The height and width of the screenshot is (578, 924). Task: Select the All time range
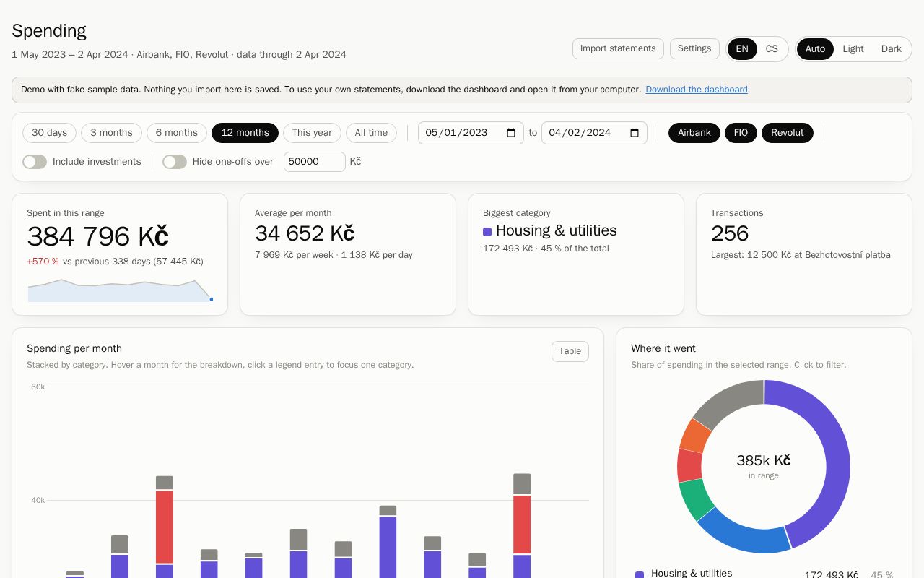[x=371, y=133]
